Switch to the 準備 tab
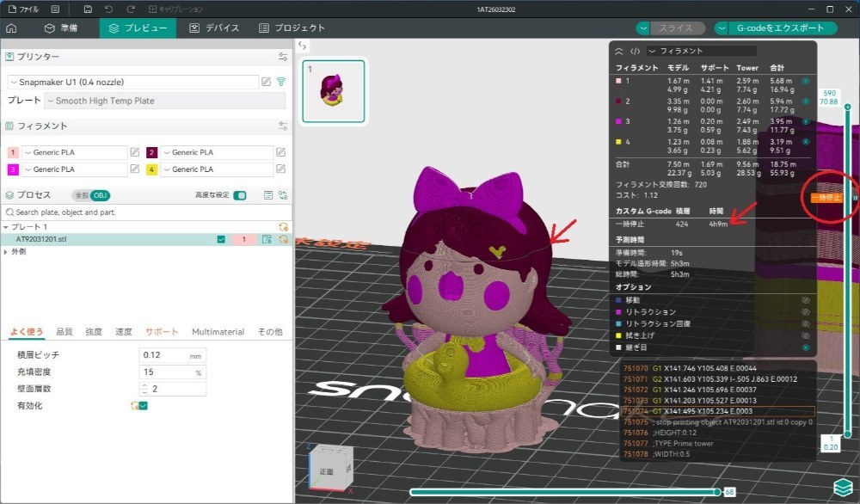 click(x=61, y=28)
